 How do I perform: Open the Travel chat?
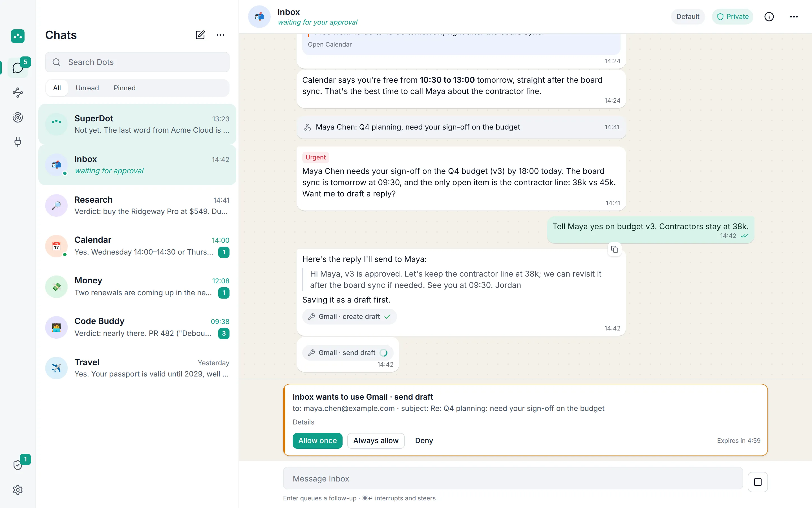[137, 368]
